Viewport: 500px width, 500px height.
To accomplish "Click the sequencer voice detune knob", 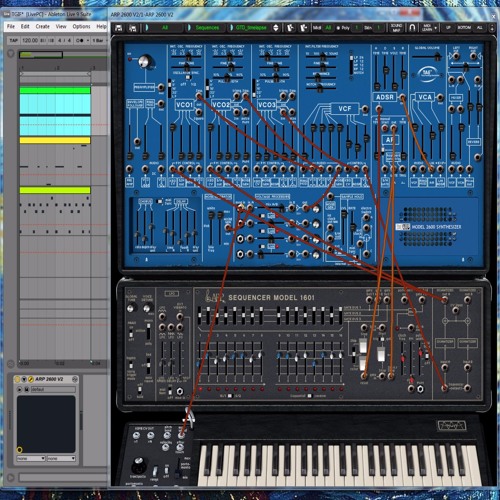I will 146,308.
